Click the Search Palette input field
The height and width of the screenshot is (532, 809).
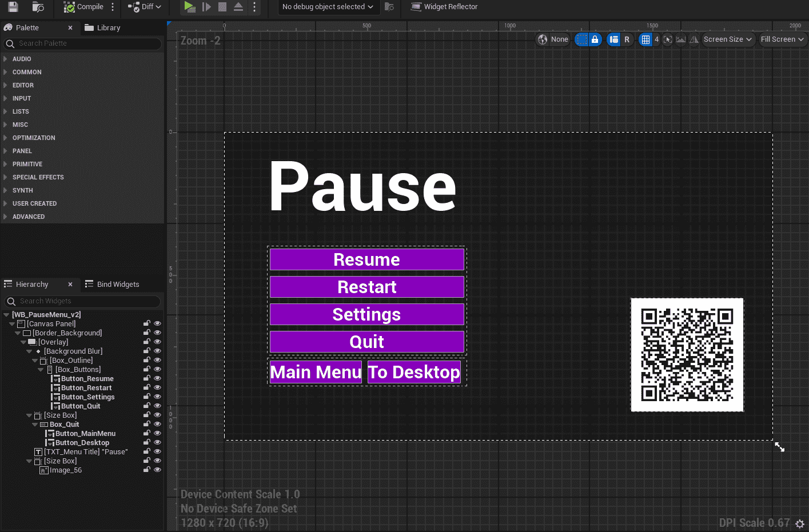[86, 43]
